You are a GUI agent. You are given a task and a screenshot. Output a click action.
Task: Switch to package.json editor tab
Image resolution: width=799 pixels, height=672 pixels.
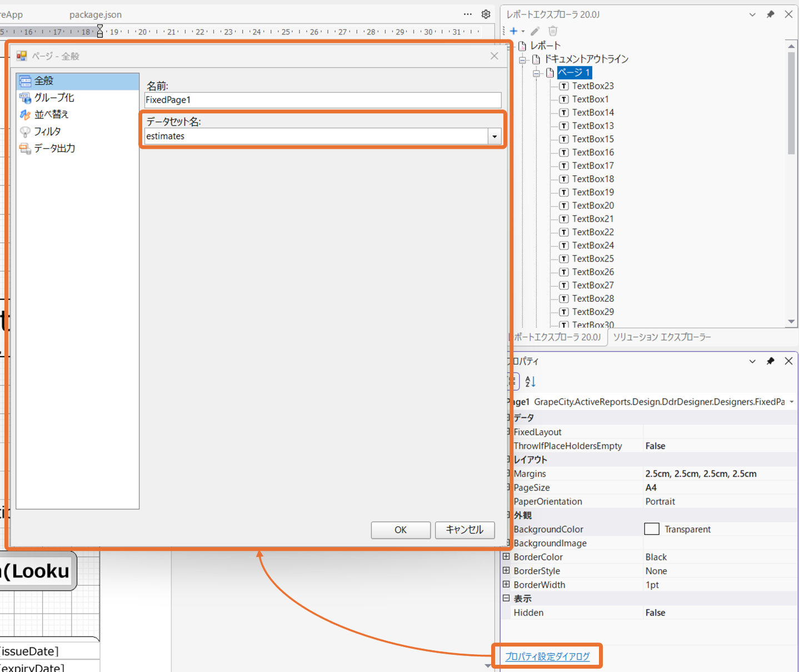[96, 14]
